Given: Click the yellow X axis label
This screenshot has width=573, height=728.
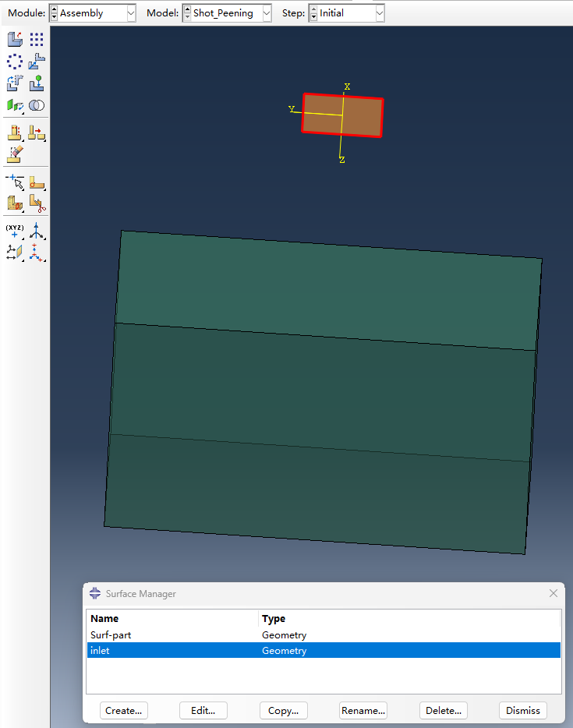Looking at the screenshot, I should [x=348, y=87].
